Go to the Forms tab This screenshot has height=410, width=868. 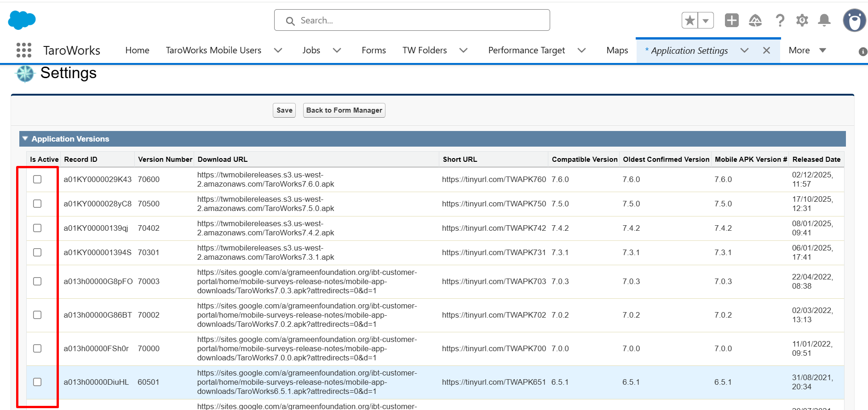coord(374,50)
